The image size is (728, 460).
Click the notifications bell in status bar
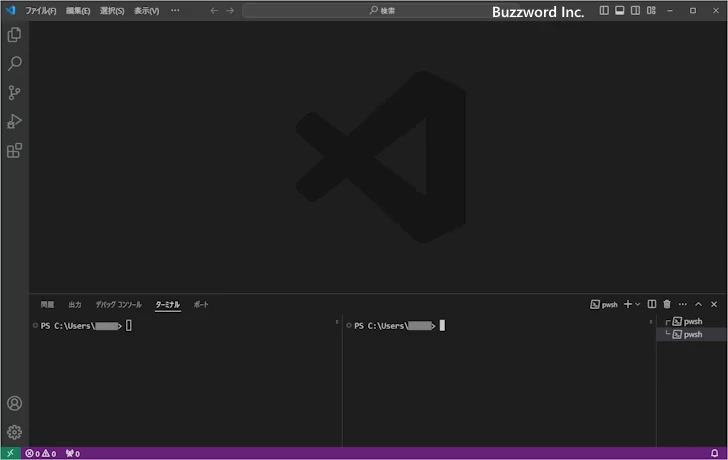713,454
